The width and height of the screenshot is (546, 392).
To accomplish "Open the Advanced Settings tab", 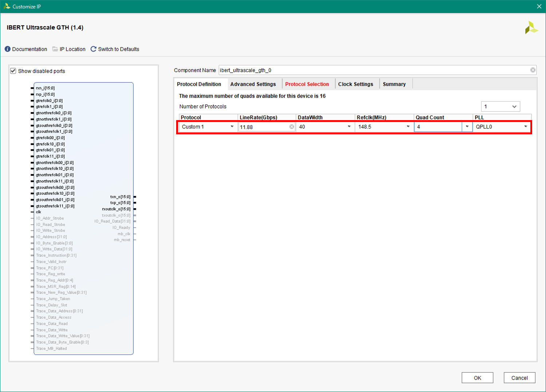I will [x=253, y=84].
